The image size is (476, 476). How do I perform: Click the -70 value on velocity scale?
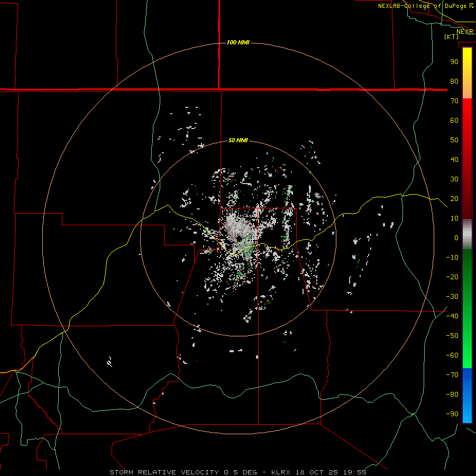coord(452,375)
